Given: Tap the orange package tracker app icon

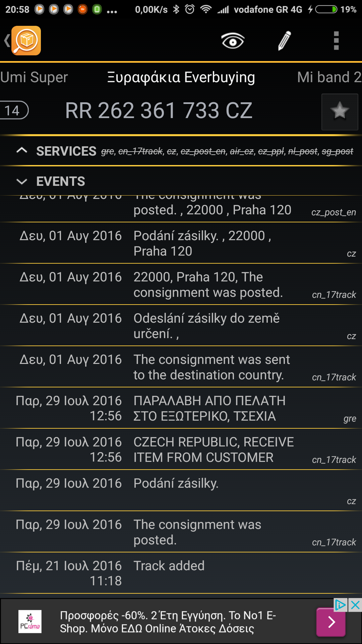Looking at the screenshot, I should [x=26, y=41].
